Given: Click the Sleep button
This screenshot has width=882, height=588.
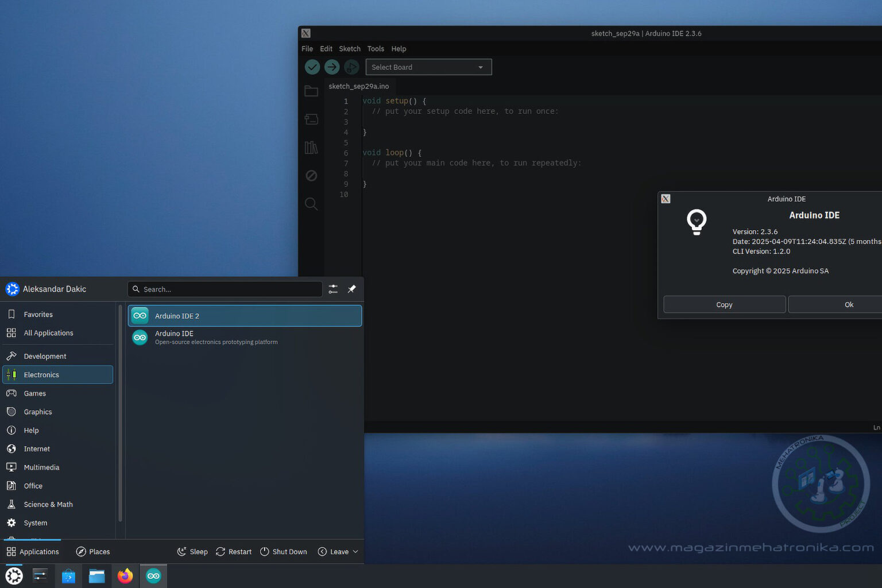Looking at the screenshot, I should pyautogui.click(x=192, y=551).
